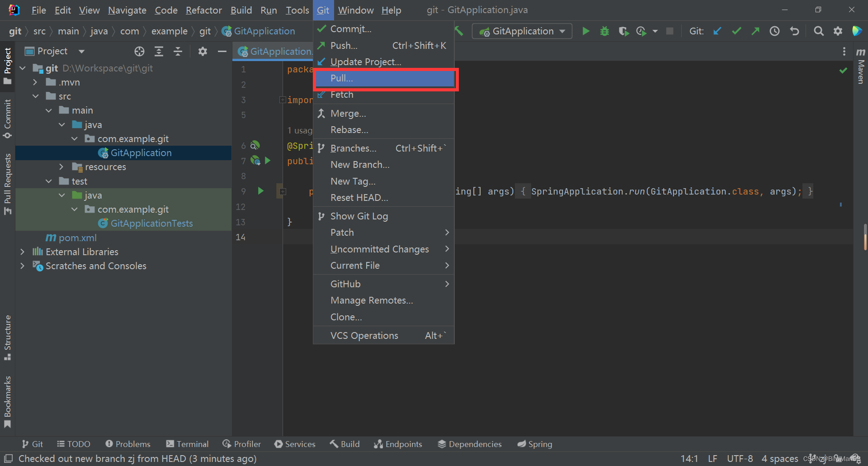Click the Git Push green arrow icon

[755, 31]
